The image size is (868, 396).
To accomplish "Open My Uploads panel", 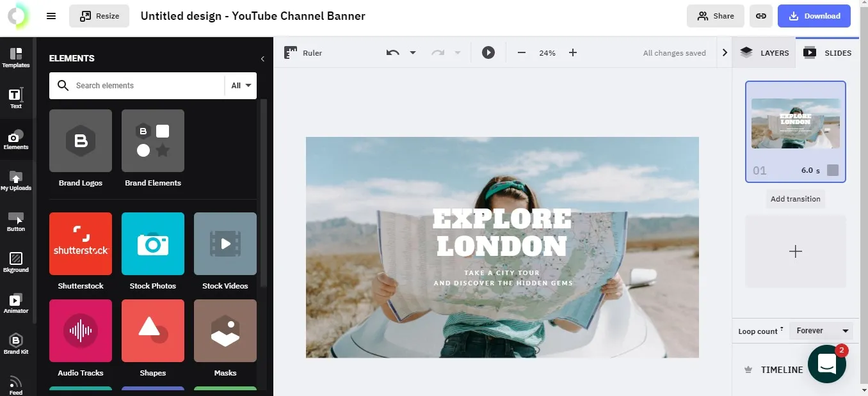I will [16, 180].
